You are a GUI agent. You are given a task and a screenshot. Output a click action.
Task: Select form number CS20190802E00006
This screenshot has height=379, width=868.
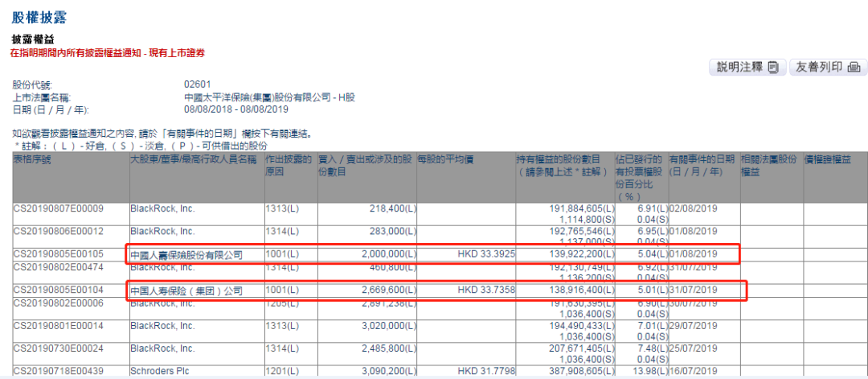point(58,302)
